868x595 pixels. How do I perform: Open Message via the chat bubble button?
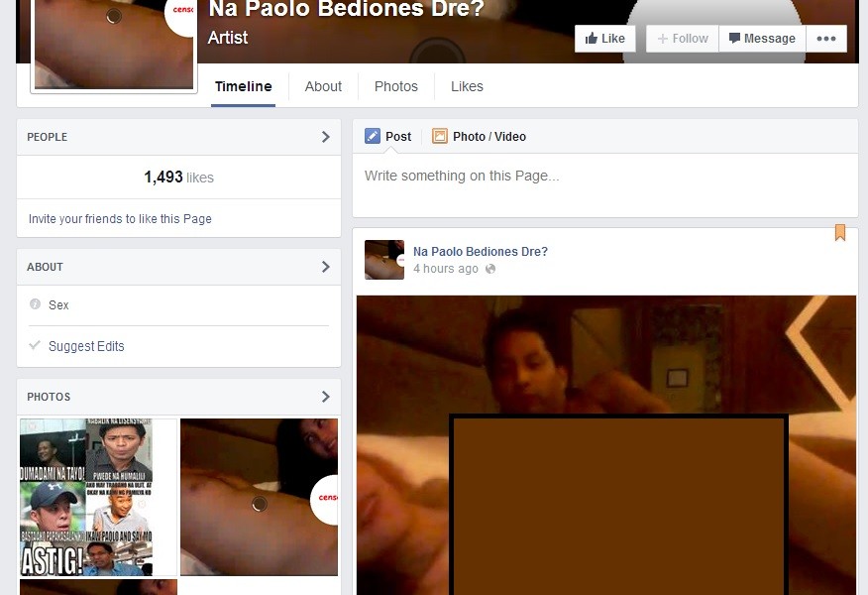761,39
